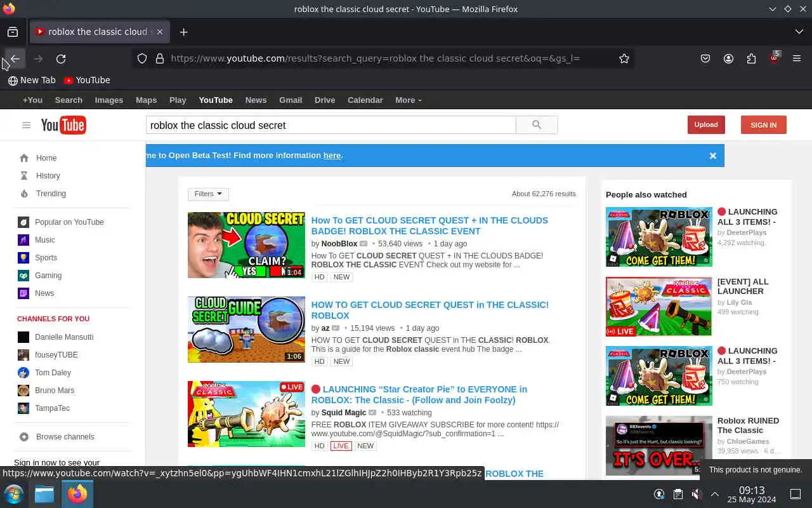The width and height of the screenshot is (812, 508).
Task: Open the list all tabs chevron
Action: click(x=799, y=32)
